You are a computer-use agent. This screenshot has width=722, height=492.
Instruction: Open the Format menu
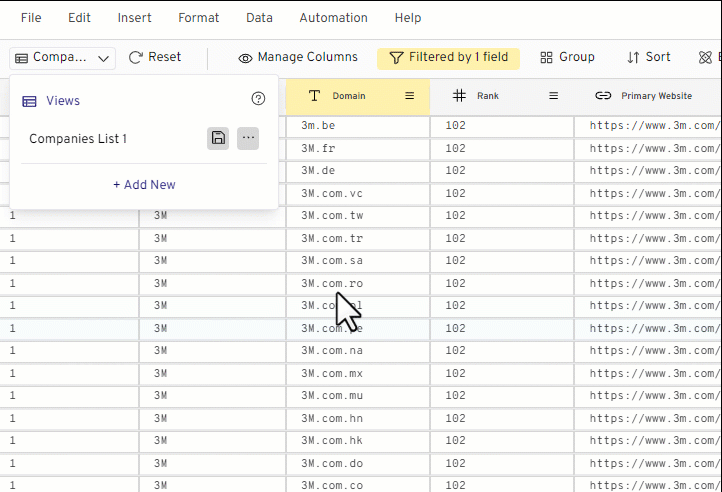[x=198, y=18]
